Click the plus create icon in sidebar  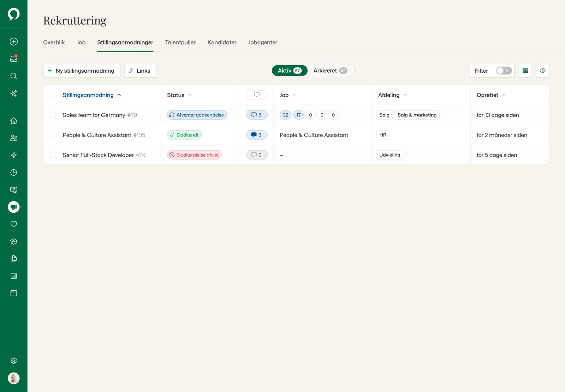coord(14,42)
